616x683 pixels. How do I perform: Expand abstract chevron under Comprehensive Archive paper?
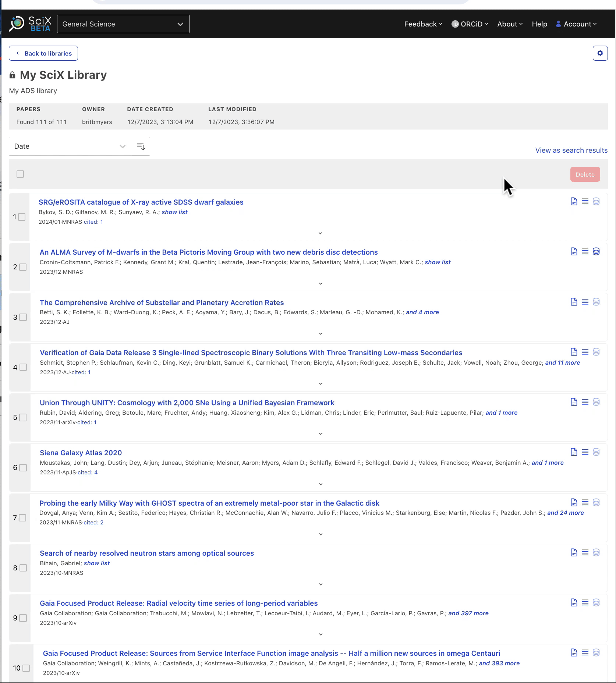tap(321, 334)
